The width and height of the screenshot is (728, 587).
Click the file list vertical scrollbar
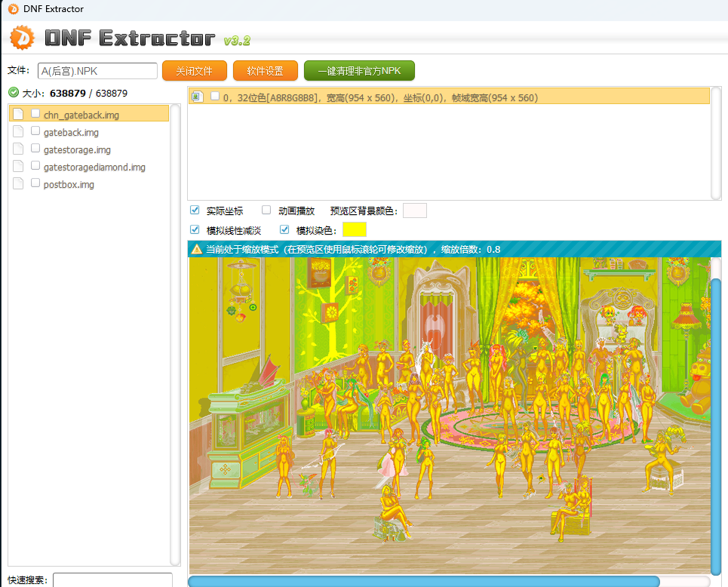175,335
